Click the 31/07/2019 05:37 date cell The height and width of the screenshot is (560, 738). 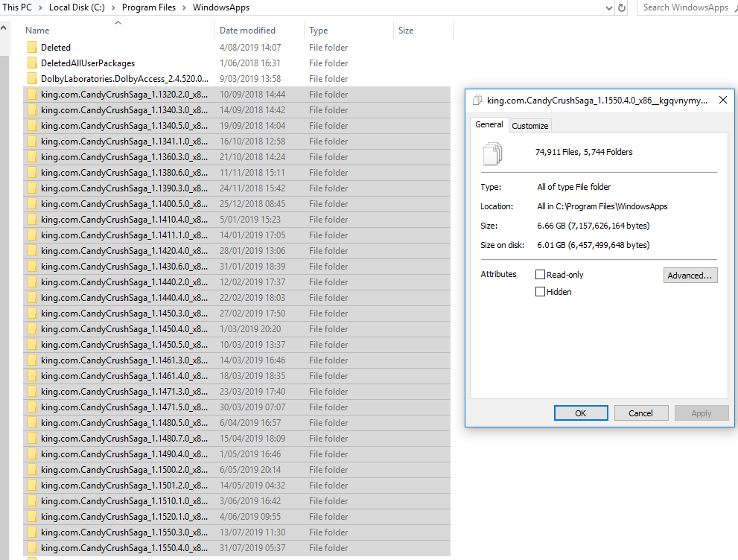(252, 548)
